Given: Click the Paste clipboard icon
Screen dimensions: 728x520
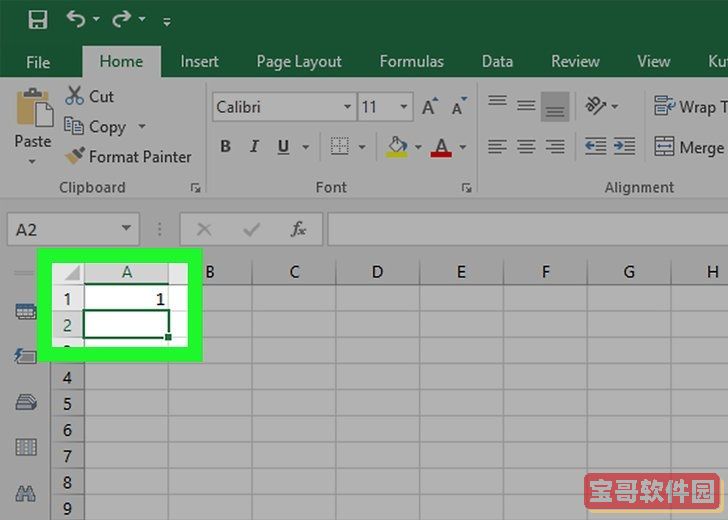Looking at the screenshot, I should (x=34, y=108).
